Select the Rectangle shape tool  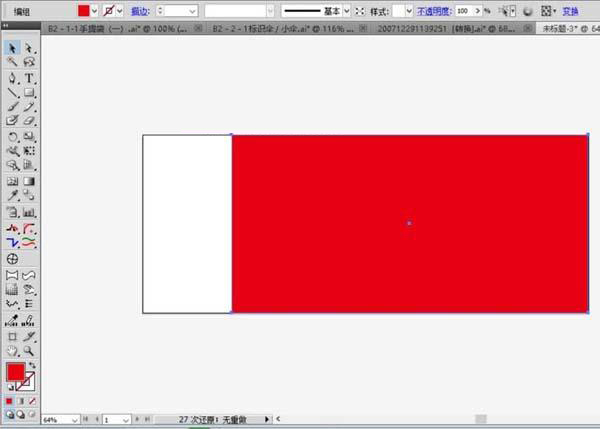29,92
